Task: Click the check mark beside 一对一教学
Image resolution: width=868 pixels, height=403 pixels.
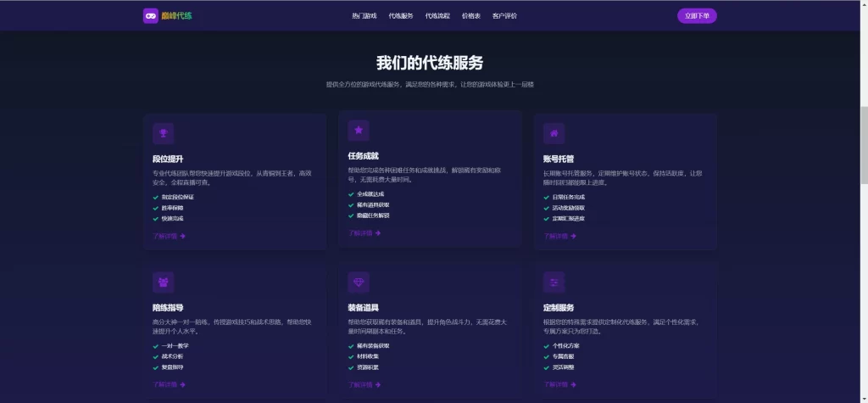Action: point(156,346)
